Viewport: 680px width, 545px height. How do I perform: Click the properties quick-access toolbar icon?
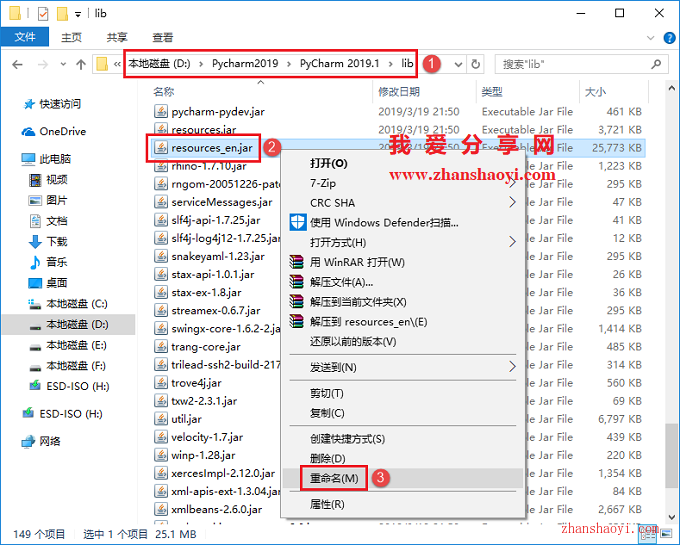point(43,14)
